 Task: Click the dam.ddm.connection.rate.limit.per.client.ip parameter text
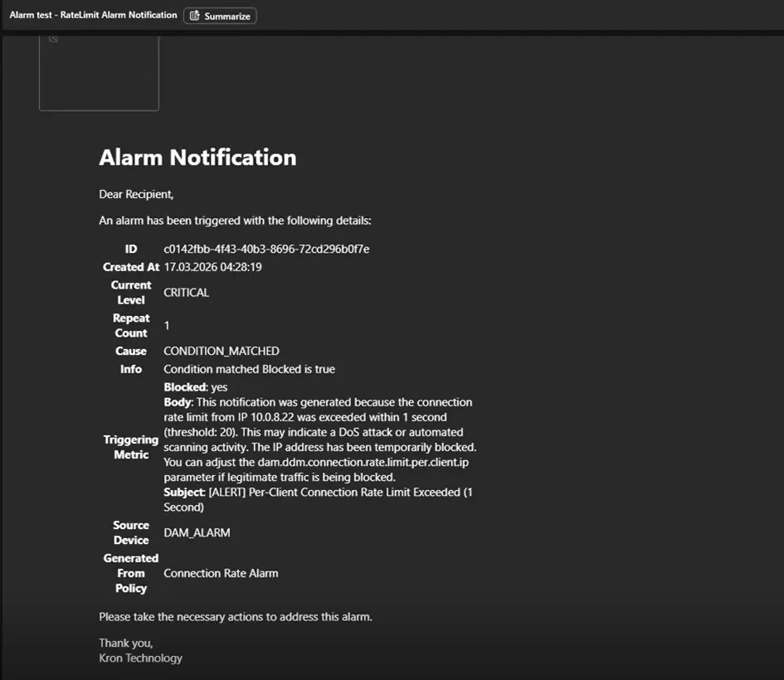[363, 462]
